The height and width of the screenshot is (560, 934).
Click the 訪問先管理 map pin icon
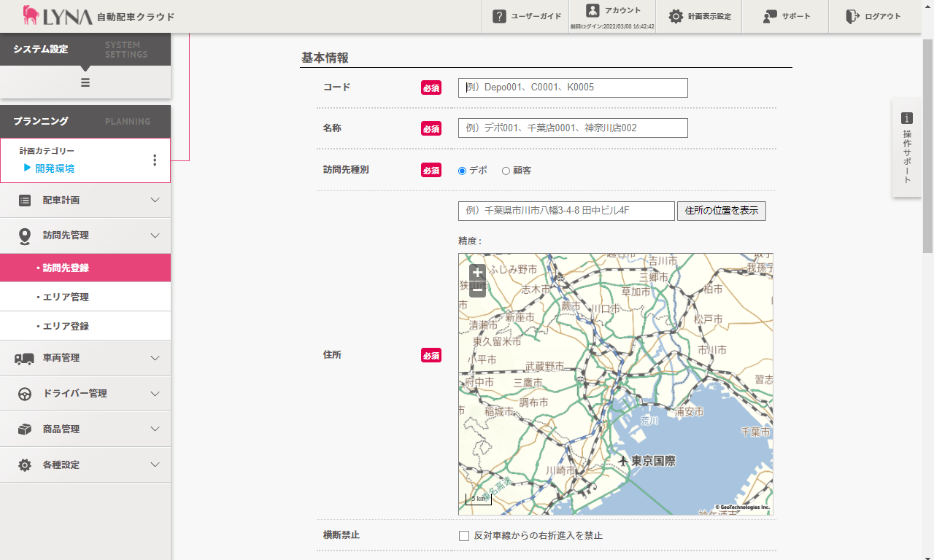pyautogui.click(x=25, y=236)
